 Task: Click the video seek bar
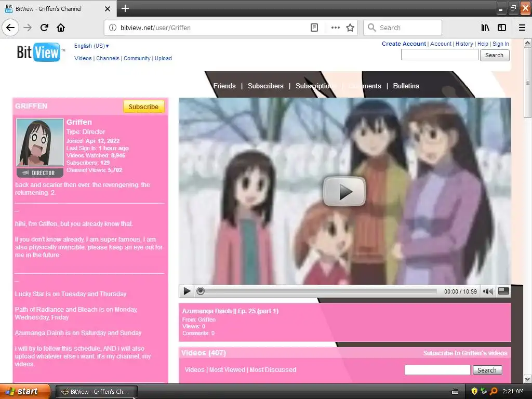319,291
